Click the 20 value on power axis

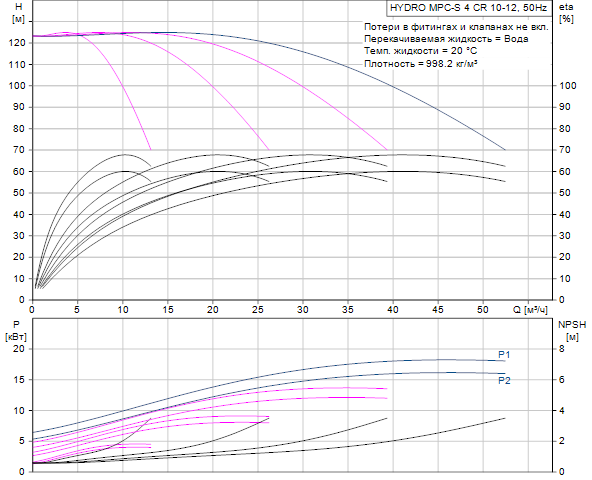18,349
